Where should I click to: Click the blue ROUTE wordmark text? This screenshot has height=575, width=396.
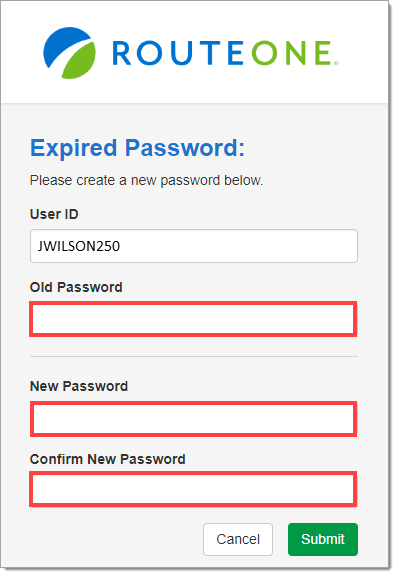click(x=178, y=53)
